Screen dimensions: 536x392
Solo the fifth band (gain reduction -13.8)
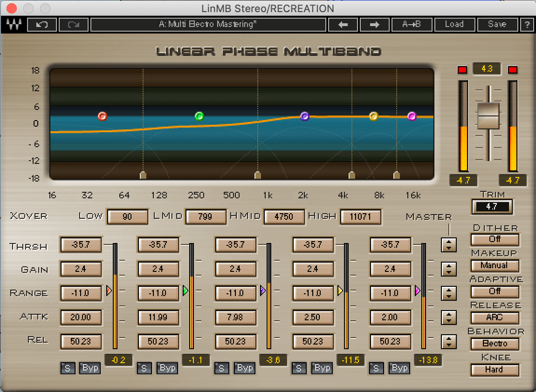tap(376, 368)
